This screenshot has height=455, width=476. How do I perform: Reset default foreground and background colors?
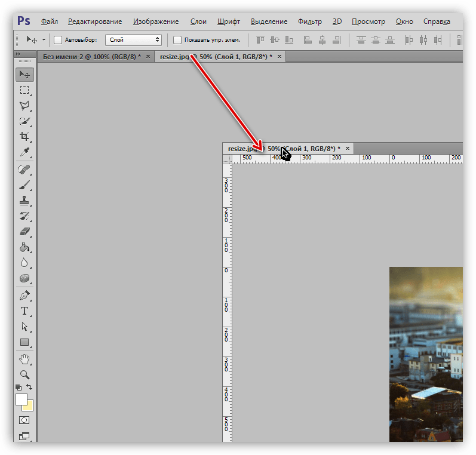pos(19,388)
